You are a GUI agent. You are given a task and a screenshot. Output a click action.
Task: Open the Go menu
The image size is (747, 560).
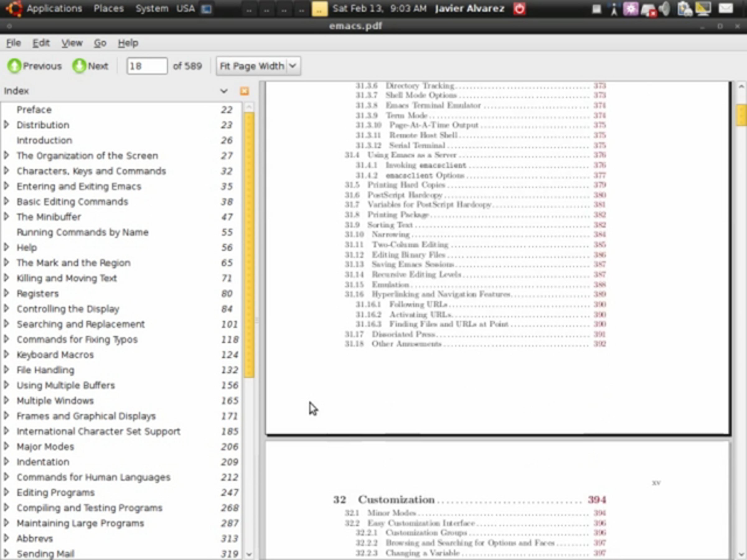point(100,43)
